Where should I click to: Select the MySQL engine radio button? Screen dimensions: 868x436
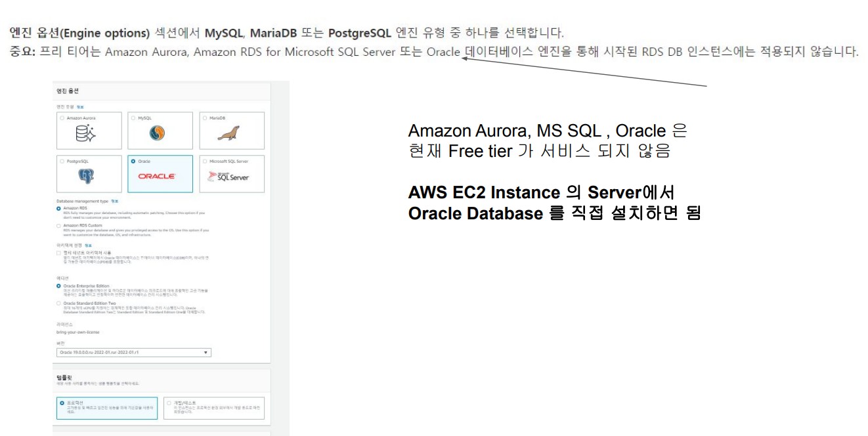click(x=133, y=118)
